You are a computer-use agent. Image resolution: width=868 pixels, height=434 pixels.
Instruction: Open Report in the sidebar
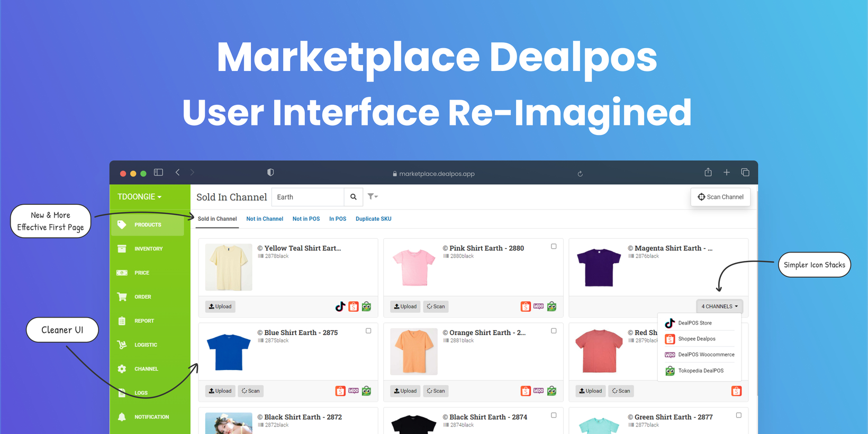[148, 321]
